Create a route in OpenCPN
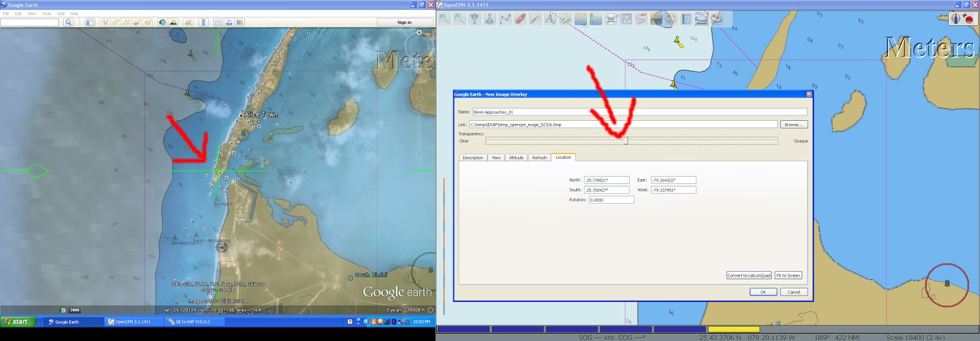Viewport: 980px width, 341px height. tap(505, 19)
